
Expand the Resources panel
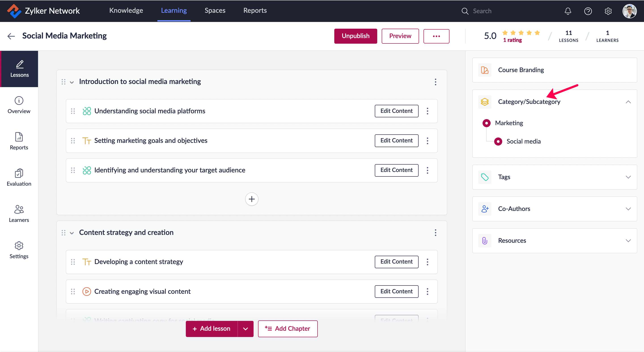tap(628, 240)
